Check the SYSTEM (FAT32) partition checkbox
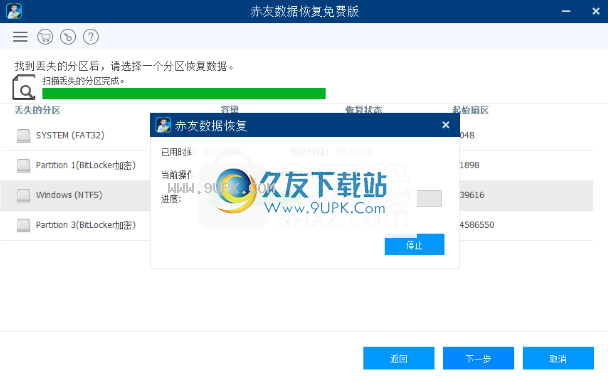Viewport: 608px width, 382px height. tap(24, 136)
